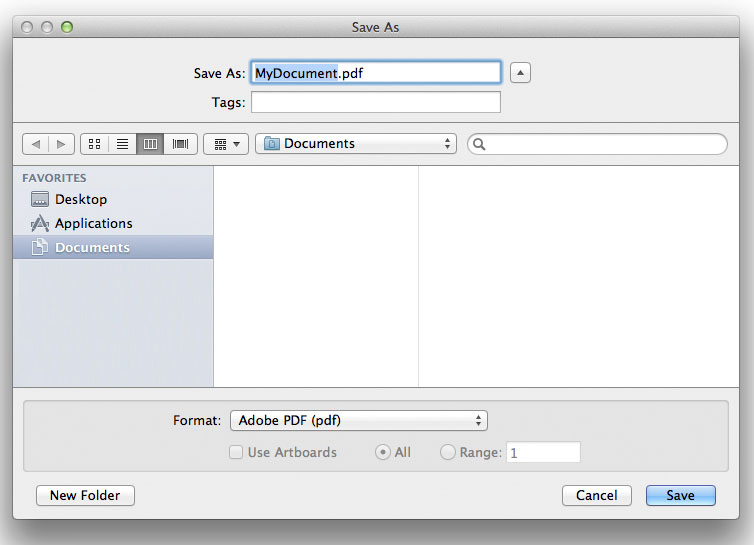Switch to icon view
The image size is (754, 545).
tap(95, 144)
